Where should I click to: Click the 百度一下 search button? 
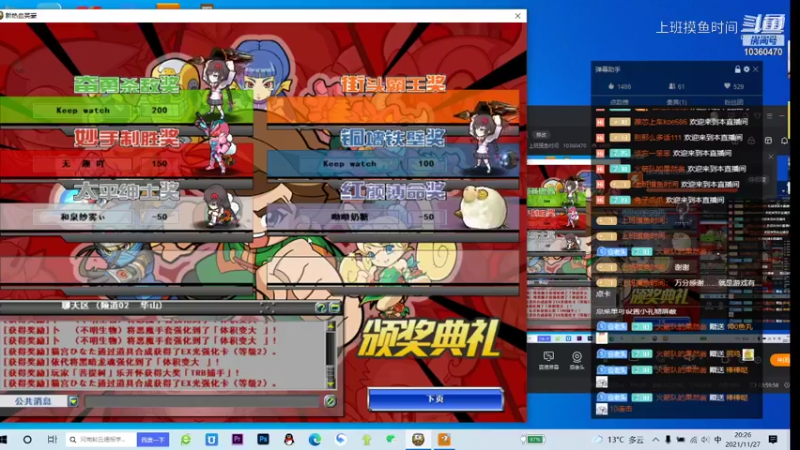(153, 439)
